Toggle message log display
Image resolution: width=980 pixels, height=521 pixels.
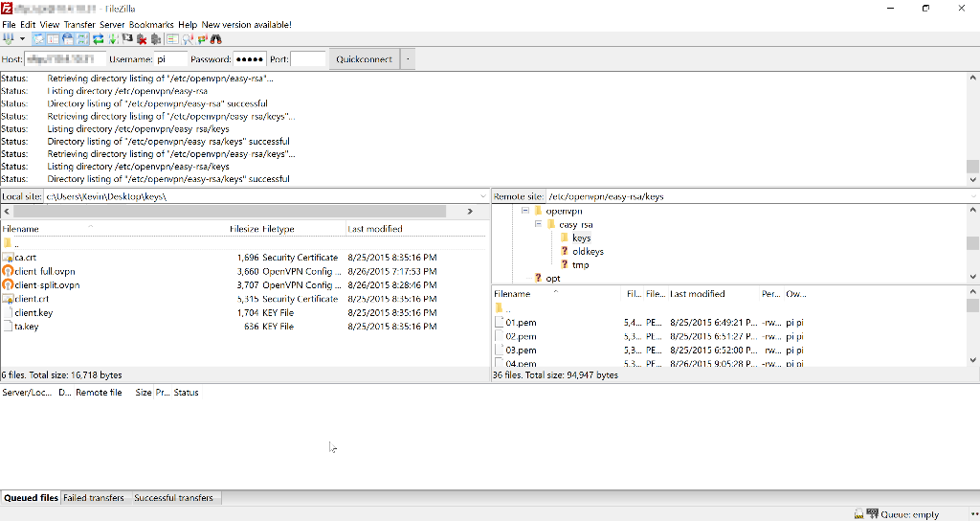(x=38, y=38)
